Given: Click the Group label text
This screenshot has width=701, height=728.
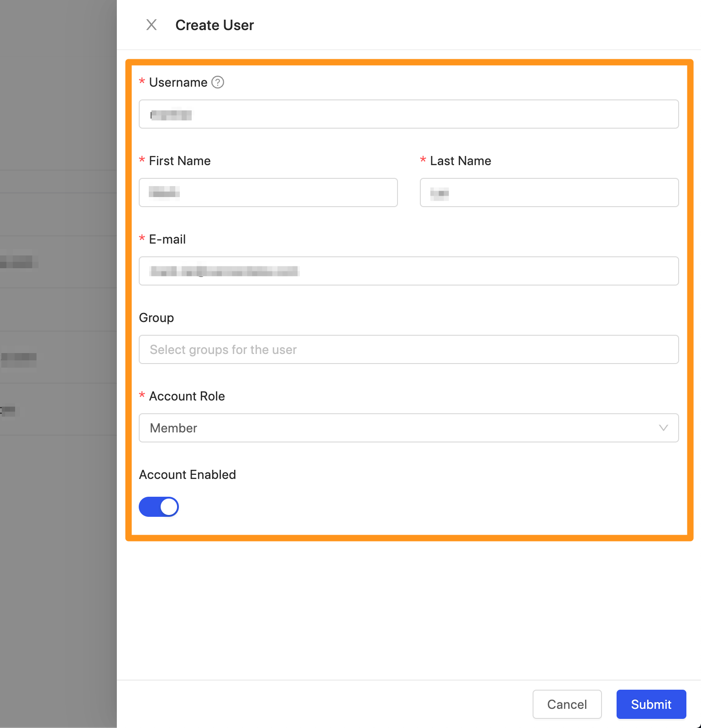Looking at the screenshot, I should [157, 318].
